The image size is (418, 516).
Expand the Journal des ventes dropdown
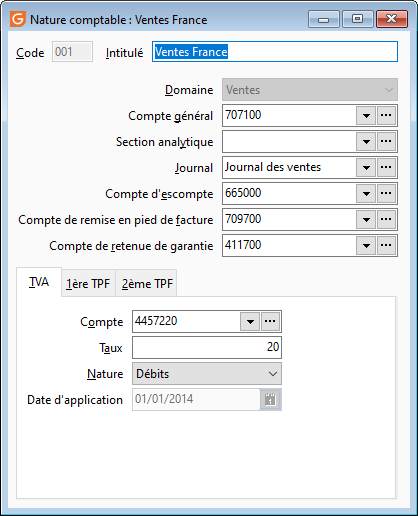(366, 167)
